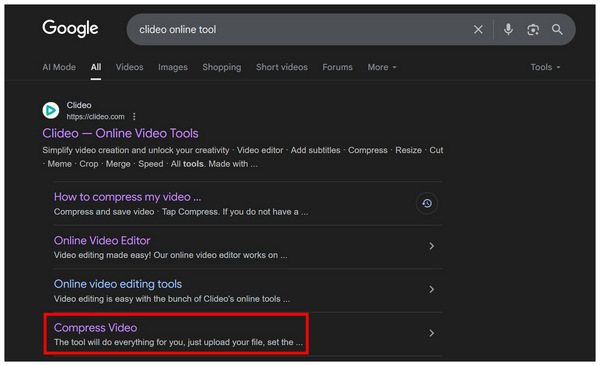Open three-dot menu next to clideo.com

(134, 116)
